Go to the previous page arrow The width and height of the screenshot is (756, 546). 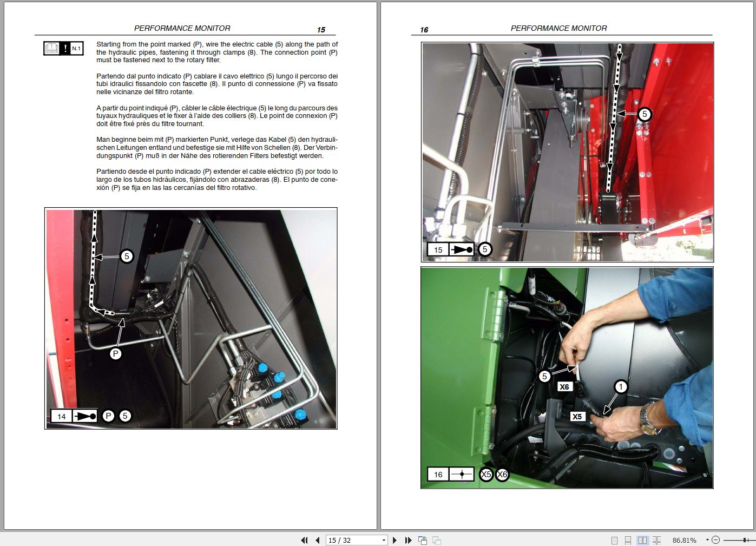click(x=317, y=540)
